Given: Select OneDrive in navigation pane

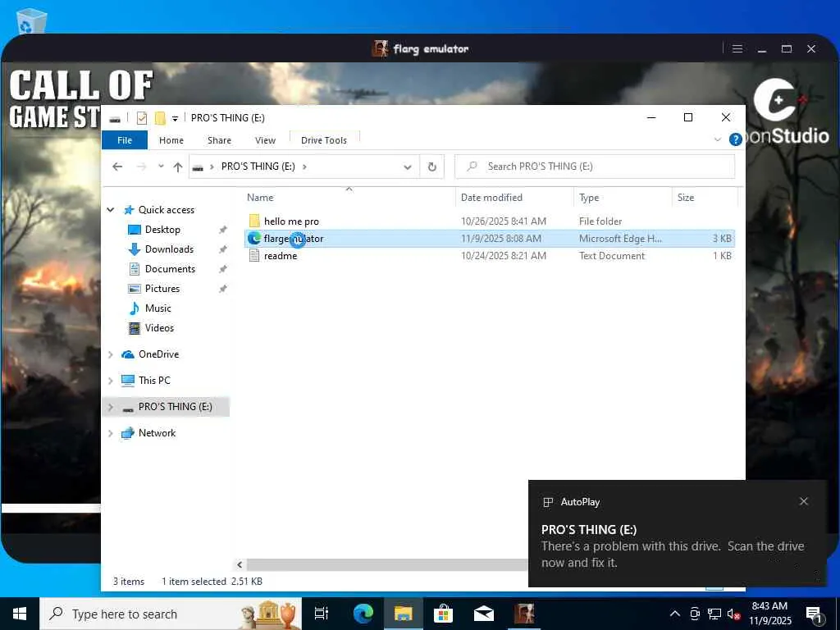Looking at the screenshot, I should pyautogui.click(x=158, y=354).
